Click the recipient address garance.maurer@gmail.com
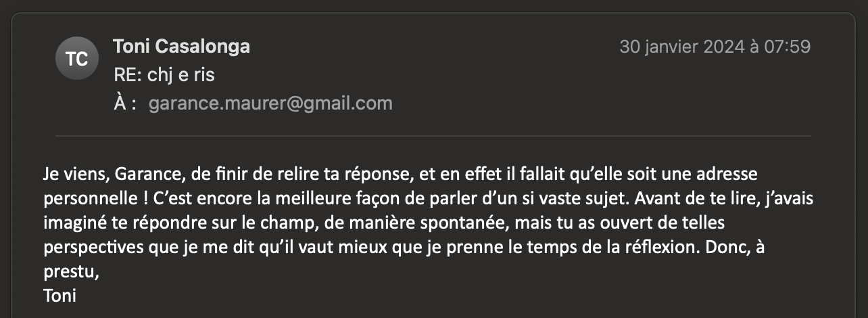This screenshot has height=318, width=868. point(270,104)
